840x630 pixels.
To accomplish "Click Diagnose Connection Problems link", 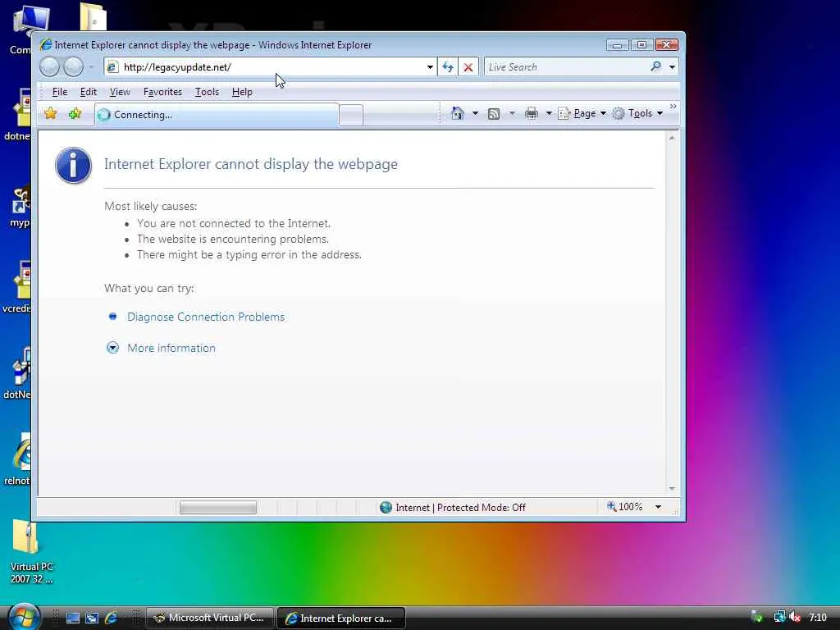I will point(206,317).
